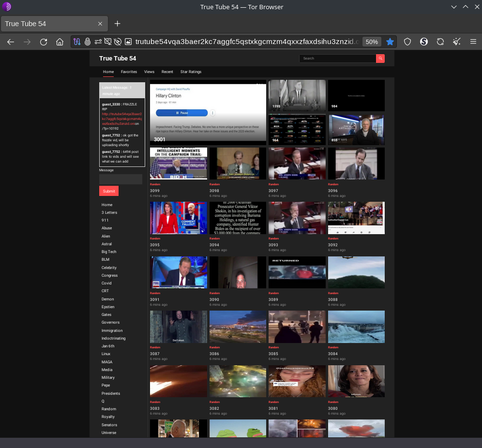Open the Universe category link
The image size is (482, 448).
[x=109, y=433]
